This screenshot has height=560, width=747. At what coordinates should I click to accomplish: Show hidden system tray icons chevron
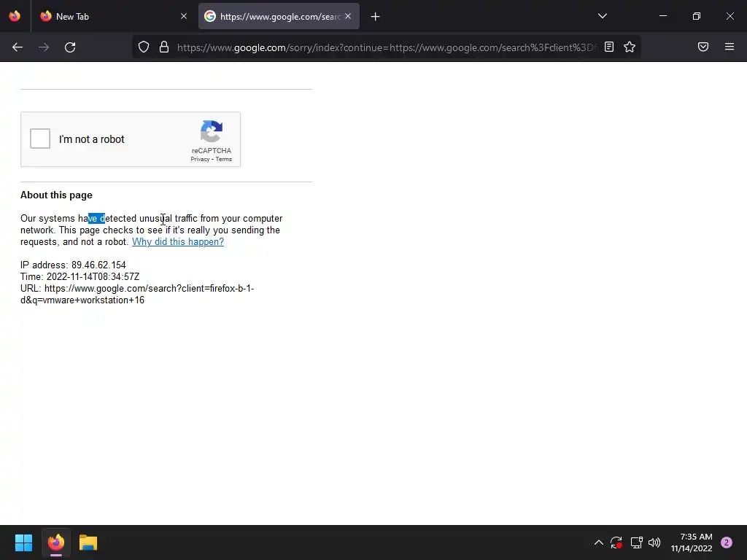point(599,542)
